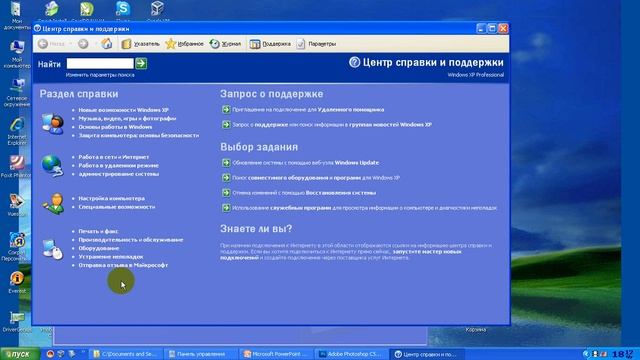640x360 pixels.
Task: Open Windows Update system update link
Action: [305, 162]
